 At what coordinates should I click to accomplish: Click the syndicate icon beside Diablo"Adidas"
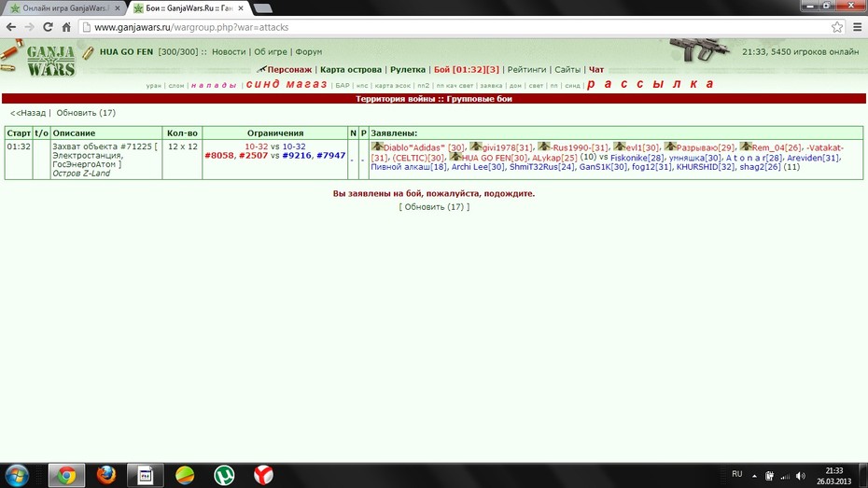click(377, 146)
